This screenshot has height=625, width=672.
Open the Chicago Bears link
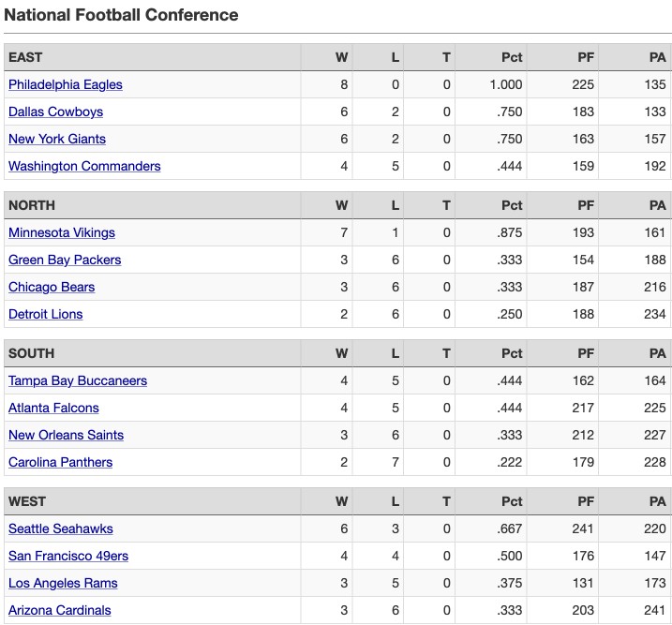[52, 287]
